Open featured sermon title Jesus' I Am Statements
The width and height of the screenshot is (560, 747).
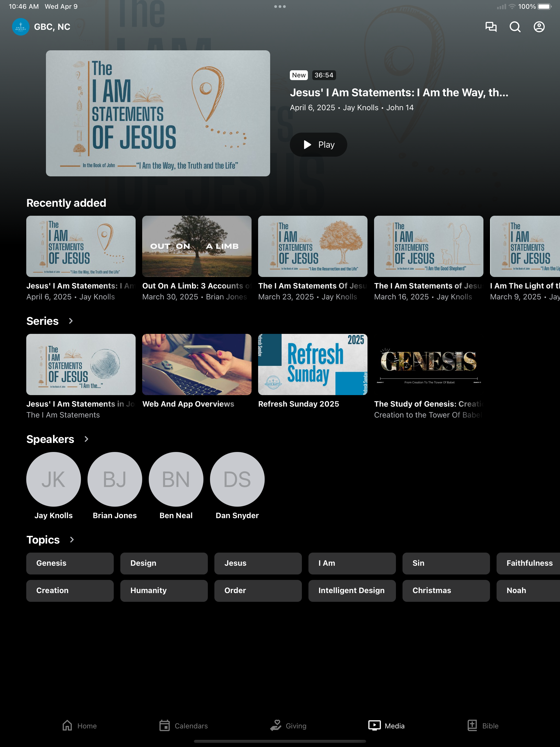point(399,92)
